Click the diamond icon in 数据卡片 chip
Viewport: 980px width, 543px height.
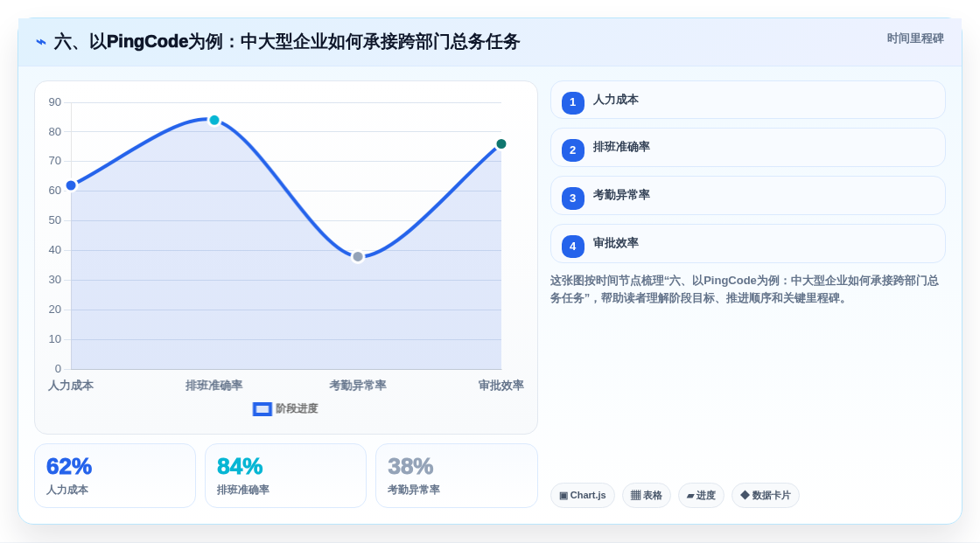point(745,495)
